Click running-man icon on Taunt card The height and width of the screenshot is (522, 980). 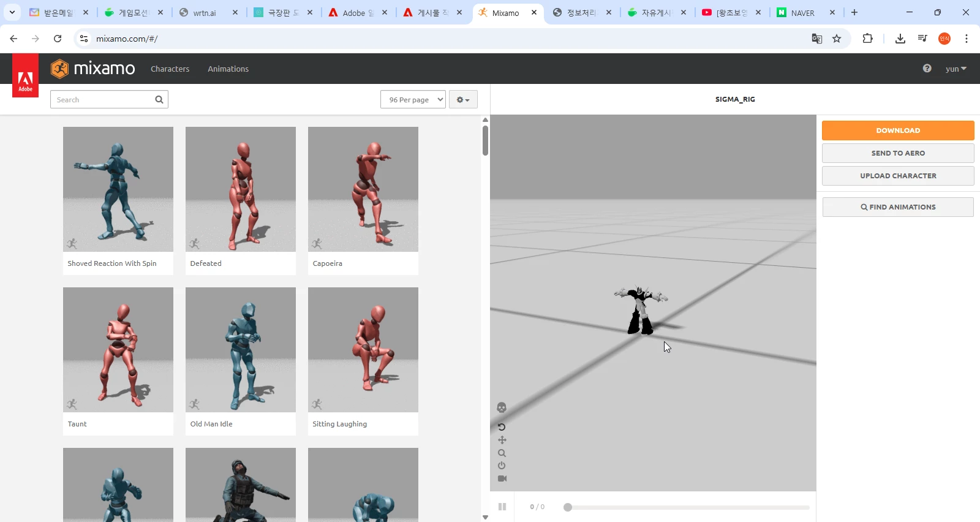click(72, 404)
